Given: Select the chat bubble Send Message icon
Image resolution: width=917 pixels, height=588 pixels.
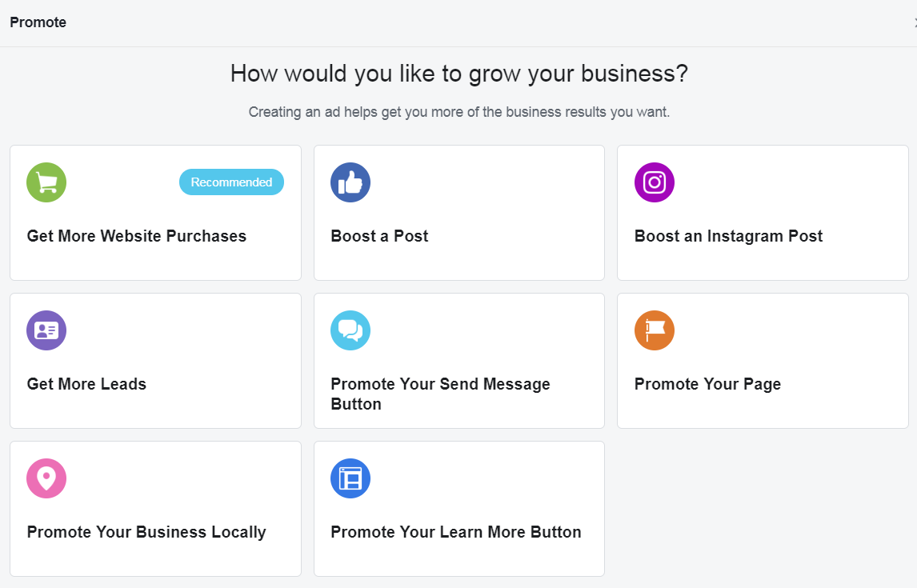Looking at the screenshot, I should click(350, 330).
